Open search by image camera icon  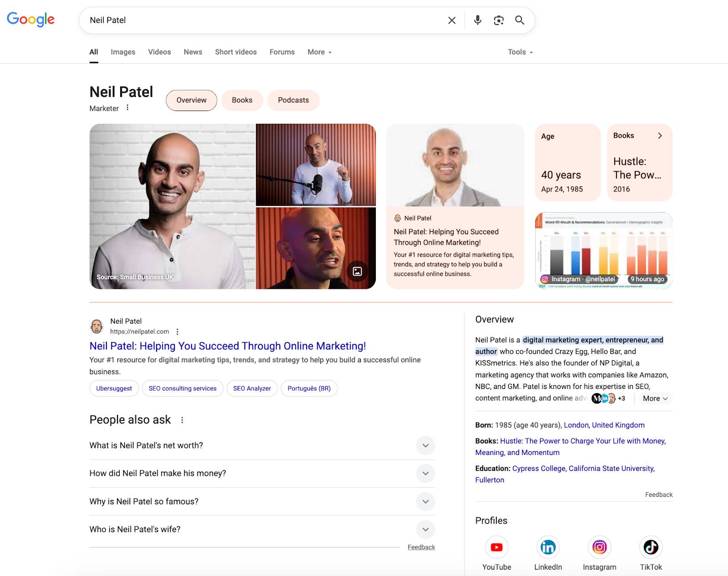499,20
